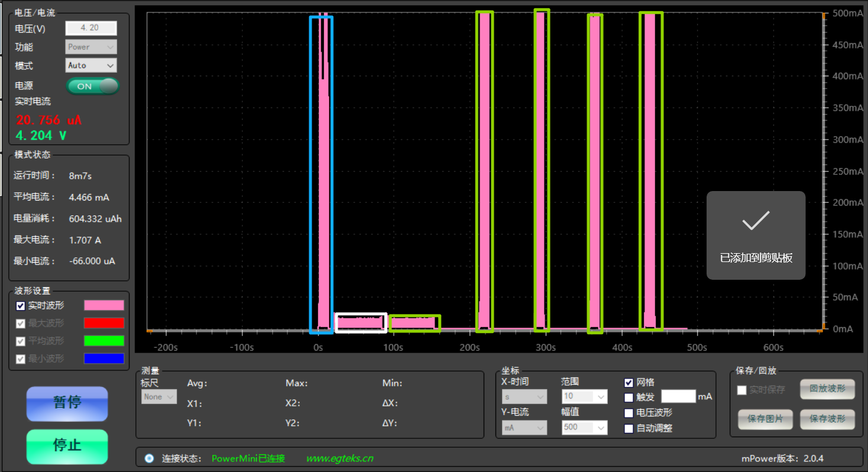
Task: Click the pink 实时波形 color swatch
Action: (x=104, y=305)
